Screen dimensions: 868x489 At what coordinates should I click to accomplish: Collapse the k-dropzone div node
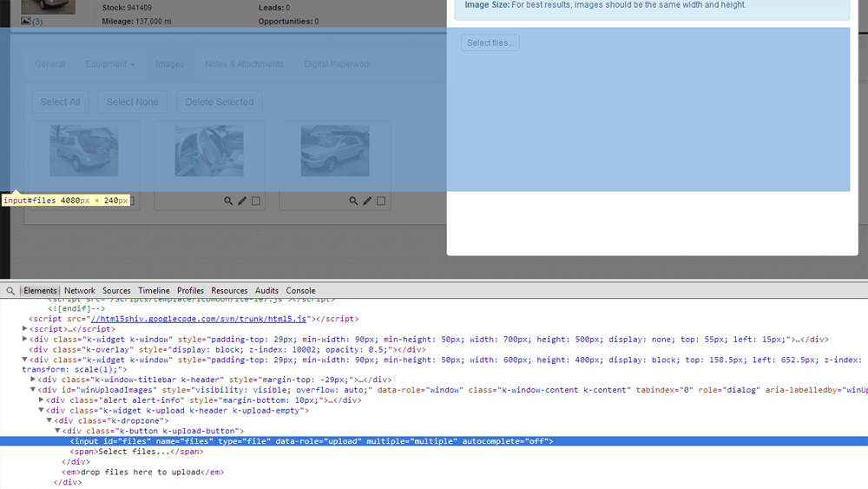[49, 420]
